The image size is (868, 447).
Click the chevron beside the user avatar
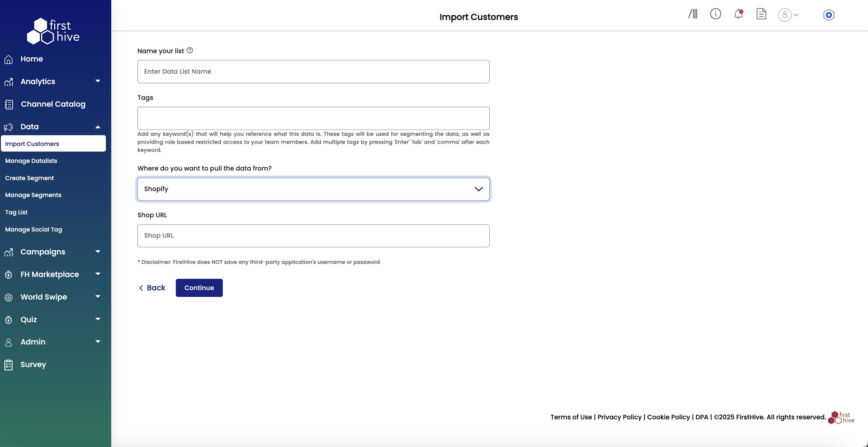point(796,15)
